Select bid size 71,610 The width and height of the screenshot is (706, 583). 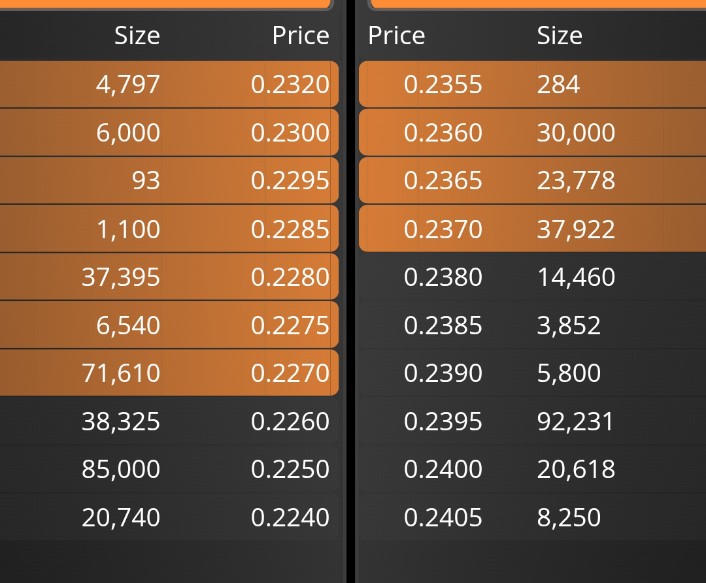pyautogui.click(x=121, y=373)
